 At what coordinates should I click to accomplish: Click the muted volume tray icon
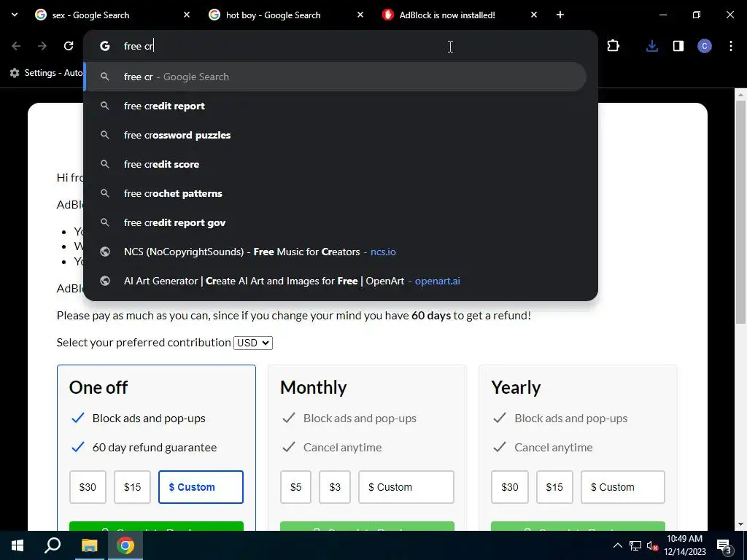[x=652, y=546]
